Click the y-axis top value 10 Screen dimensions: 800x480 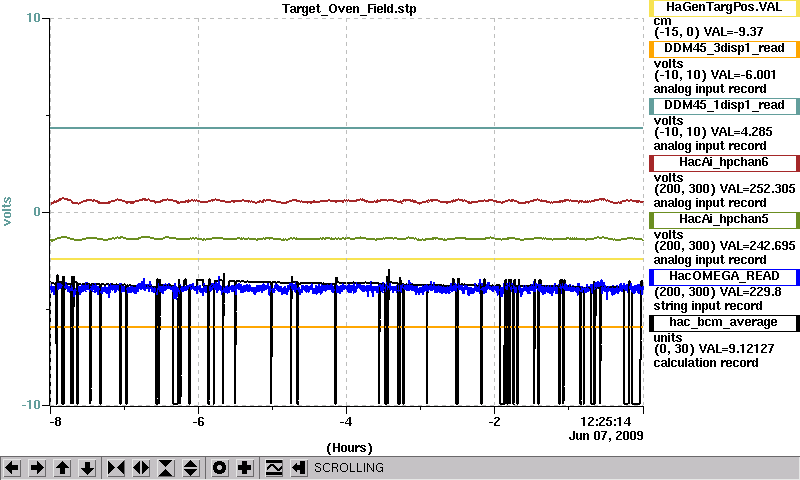[x=33, y=18]
